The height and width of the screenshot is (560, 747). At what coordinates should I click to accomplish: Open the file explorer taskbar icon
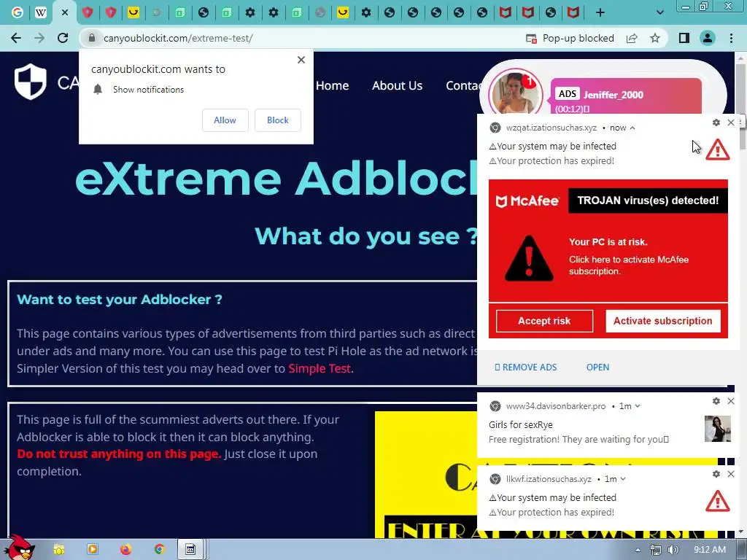58,550
